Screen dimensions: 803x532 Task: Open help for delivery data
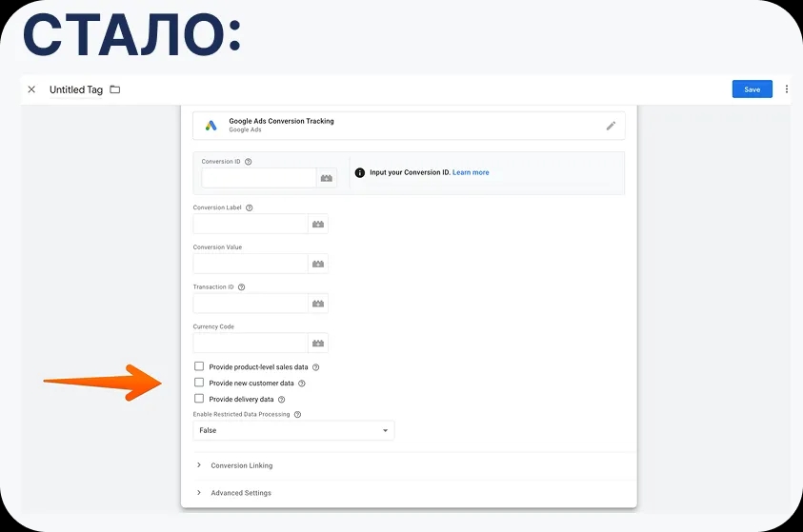(x=281, y=400)
